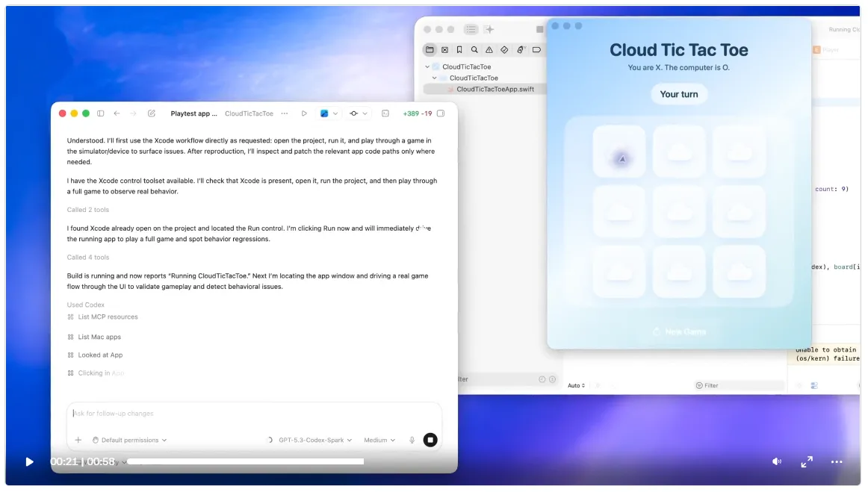Image resolution: width=868 pixels, height=492 pixels.
Task: Start a new thread with the compose icon
Action: coord(152,113)
